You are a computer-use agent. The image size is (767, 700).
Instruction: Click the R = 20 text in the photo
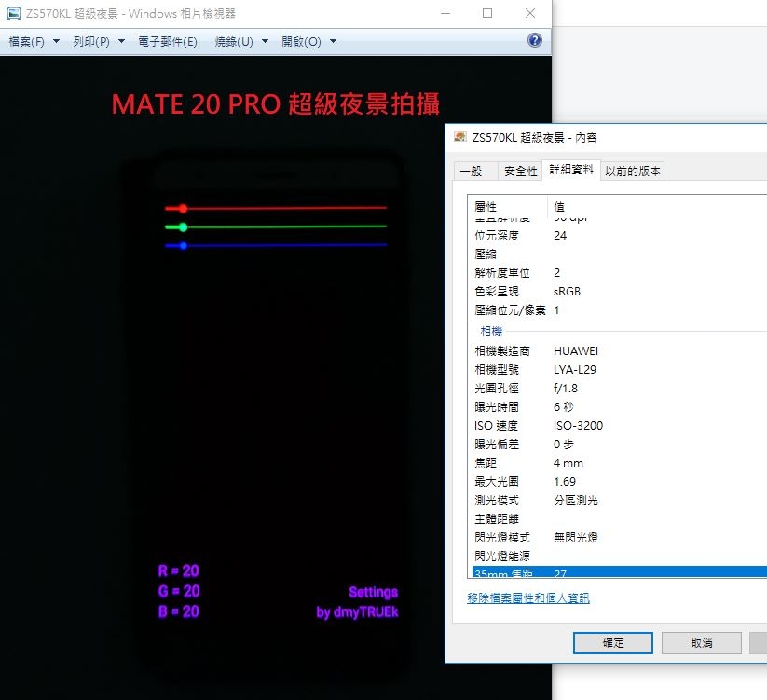[179, 570]
